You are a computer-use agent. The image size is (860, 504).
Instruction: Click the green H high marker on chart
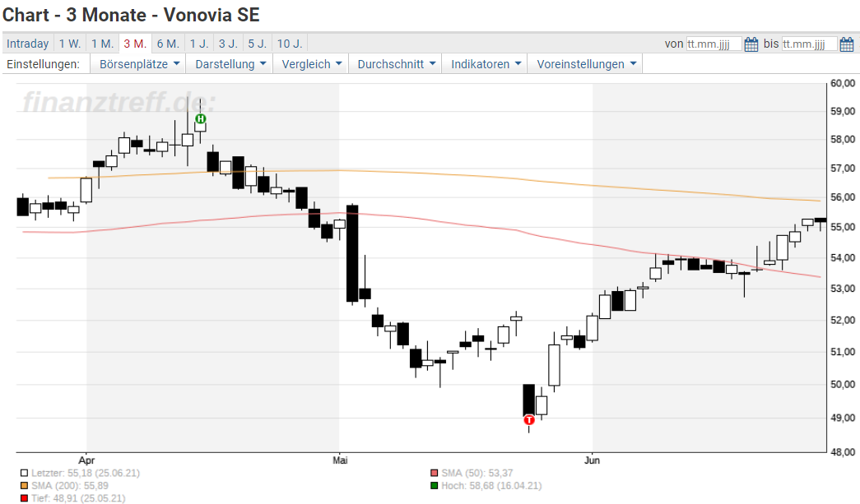201,119
